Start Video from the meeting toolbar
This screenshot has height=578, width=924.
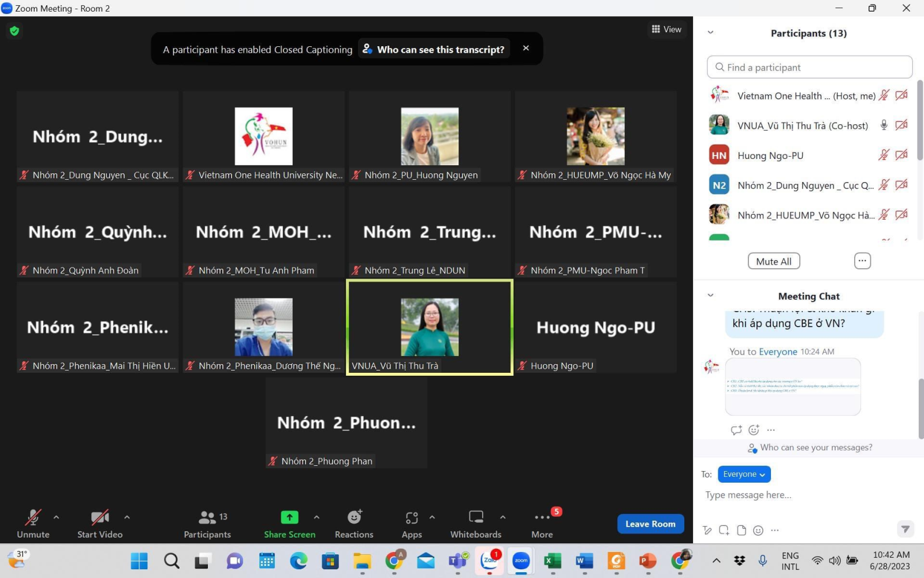(100, 524)
